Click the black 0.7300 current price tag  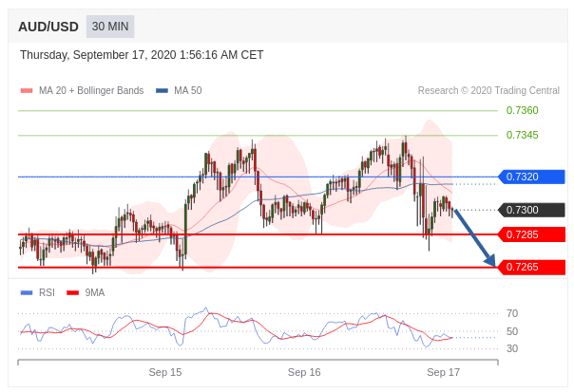coord(531,211)
